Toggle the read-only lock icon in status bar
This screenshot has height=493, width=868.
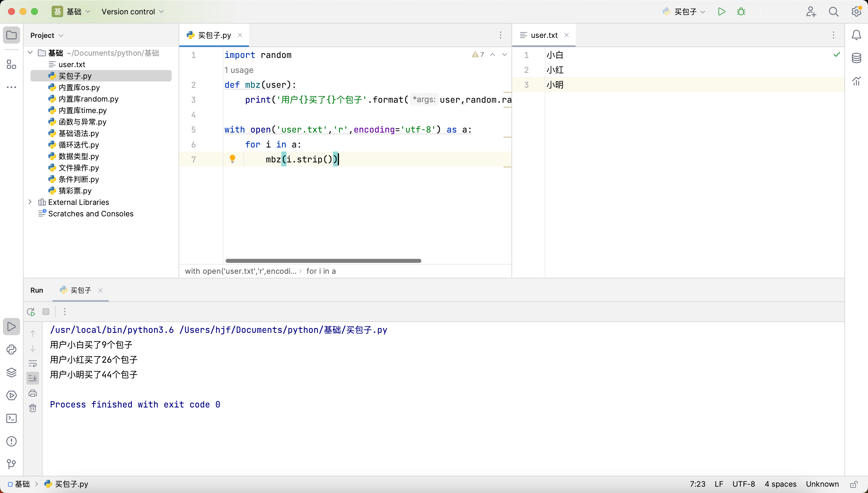coord(854,484)
